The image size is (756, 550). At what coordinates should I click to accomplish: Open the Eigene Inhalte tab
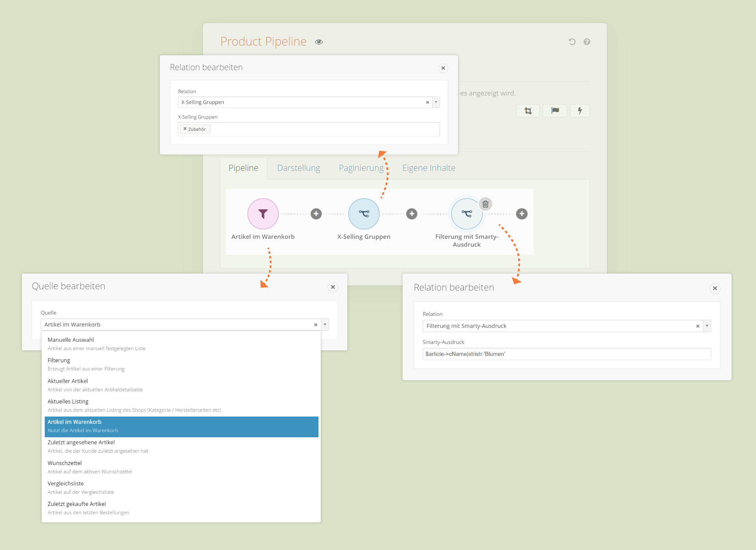[x=428, y=168]
